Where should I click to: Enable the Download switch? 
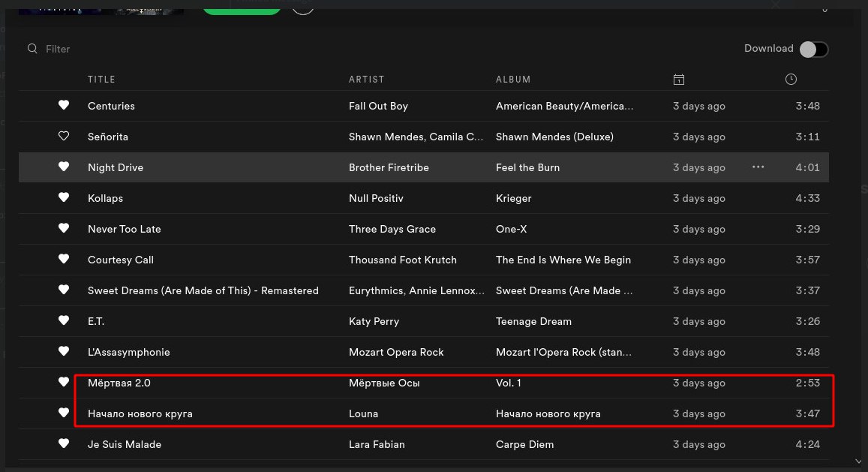(x=814, y=50)
